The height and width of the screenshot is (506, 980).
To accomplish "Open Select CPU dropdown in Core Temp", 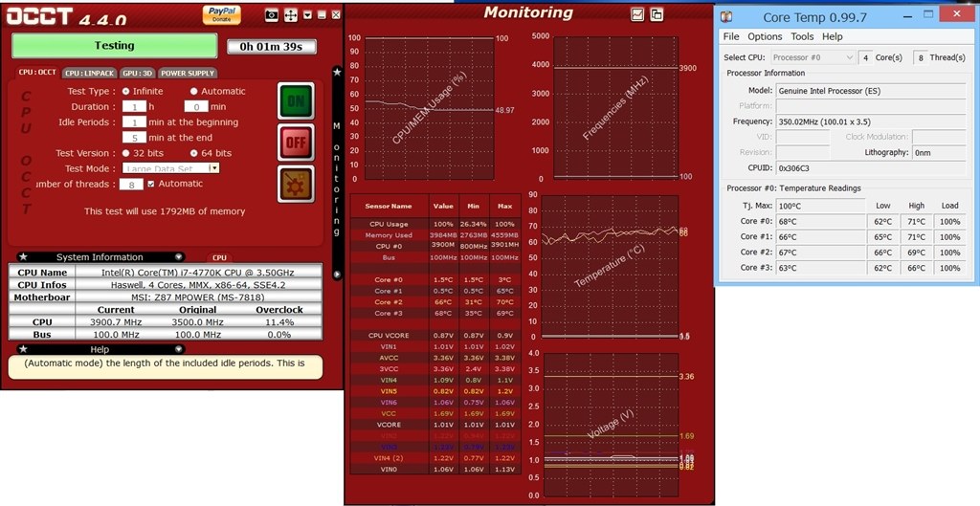I will pyautogui.click(x=813, y=57).
